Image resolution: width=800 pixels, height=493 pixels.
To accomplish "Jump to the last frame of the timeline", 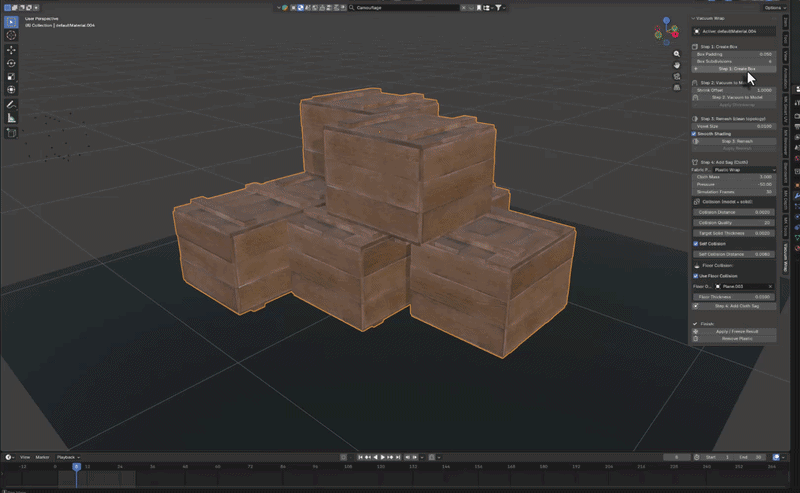I will coord(398,457).
